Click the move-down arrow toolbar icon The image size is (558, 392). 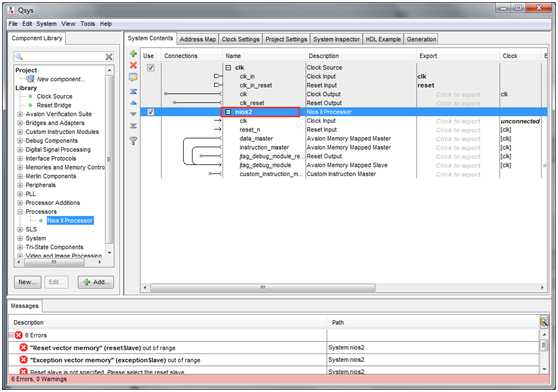pos(133,114)
